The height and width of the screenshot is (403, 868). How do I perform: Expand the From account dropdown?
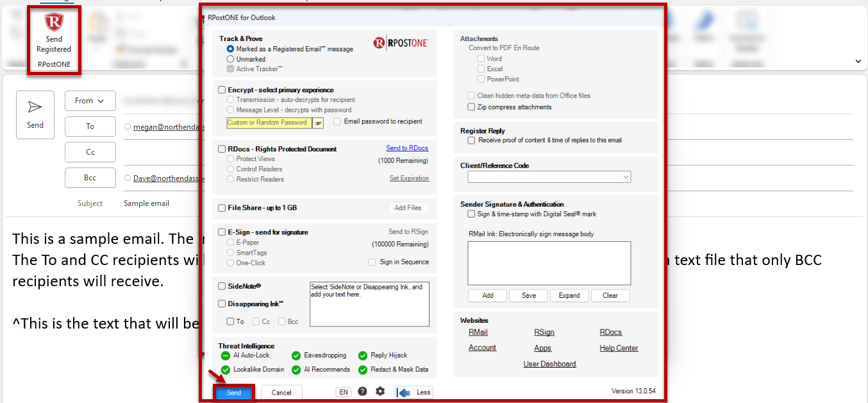90,101
